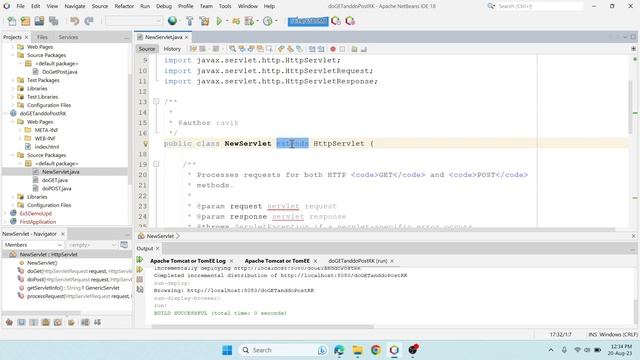Close the NewServlet.java editor tab
640x360 pixels.
(187, 37)
